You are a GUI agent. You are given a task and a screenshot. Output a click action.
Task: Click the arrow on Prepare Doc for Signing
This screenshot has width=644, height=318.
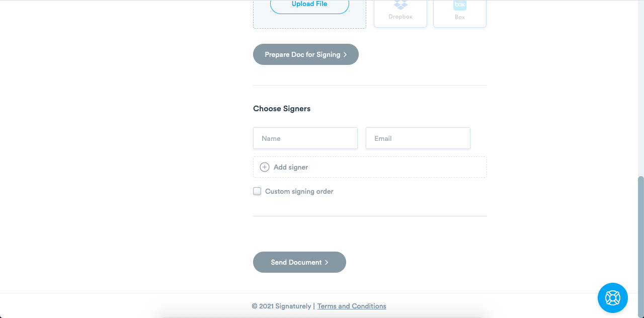[345, 55]
